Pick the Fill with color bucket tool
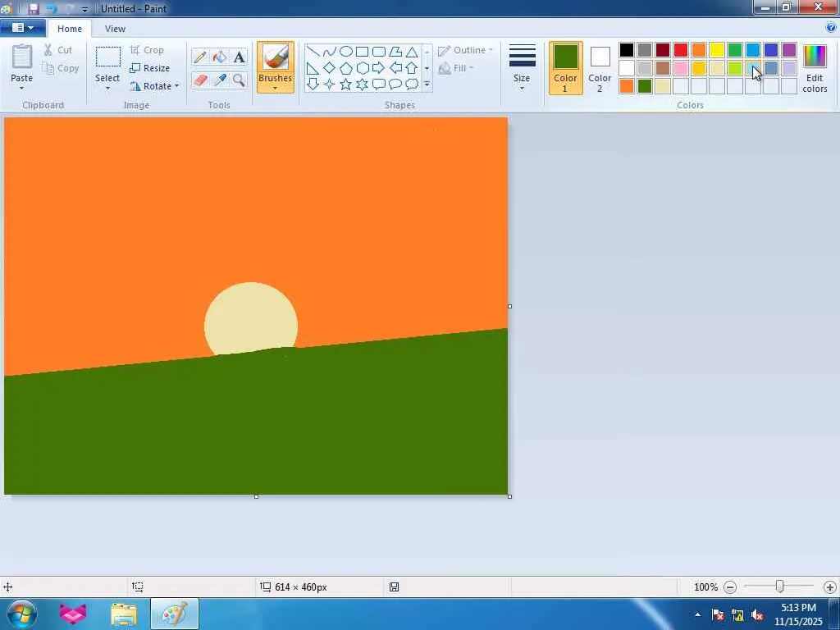Viewport: 840px width, 630px height. click(x=220, y=57)
